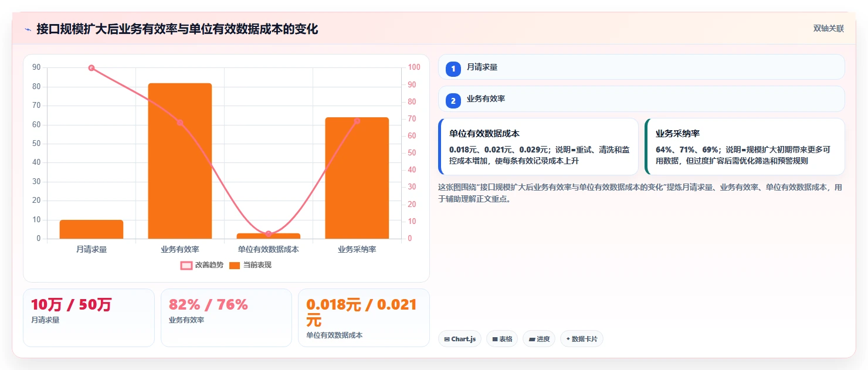Toggle the 改善趋势 legend entry
Image resolution: width=868 pixels, height=370 pixels.
click(202, 265)
